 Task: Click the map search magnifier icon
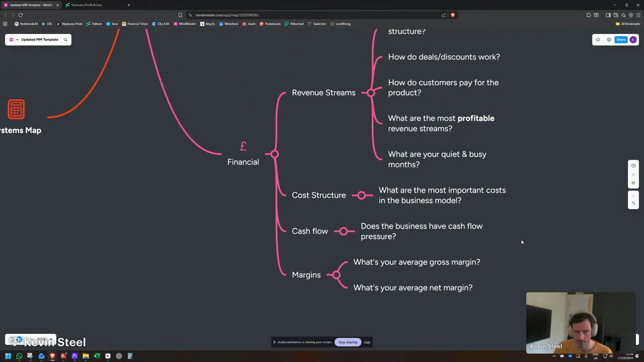point(65,40)
